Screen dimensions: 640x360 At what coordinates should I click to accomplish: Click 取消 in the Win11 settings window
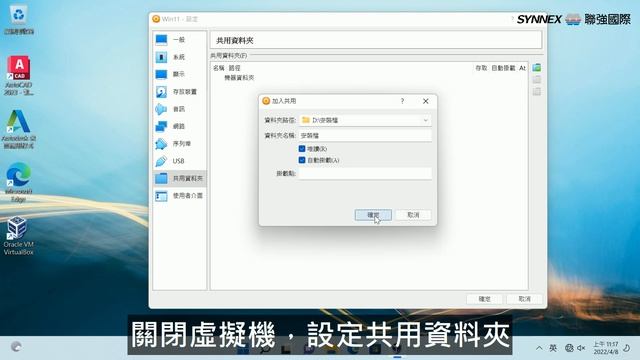pos(524,299)
